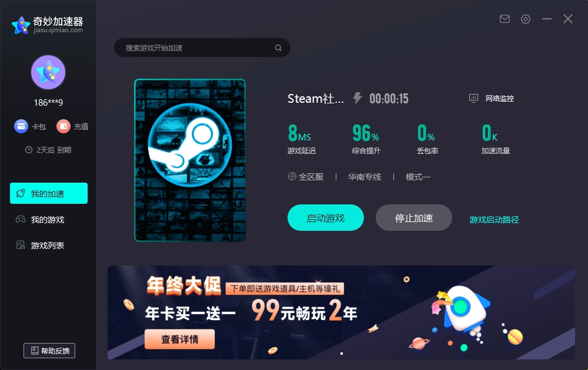This screenshot has width=588, height=370.
Task: Change the 模式一 mode selection
Action: [x=417, y=176]
